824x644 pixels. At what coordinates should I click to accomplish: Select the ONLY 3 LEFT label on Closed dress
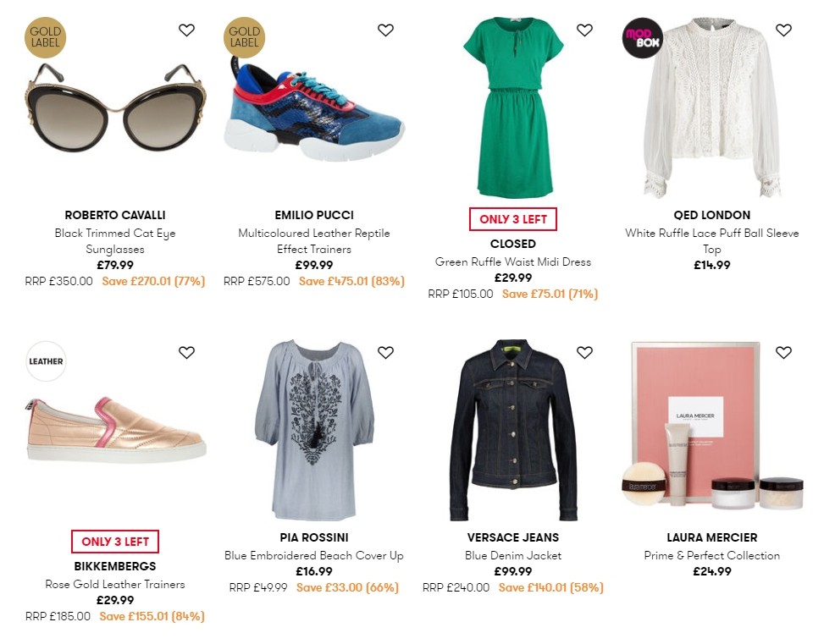[512, 219]
